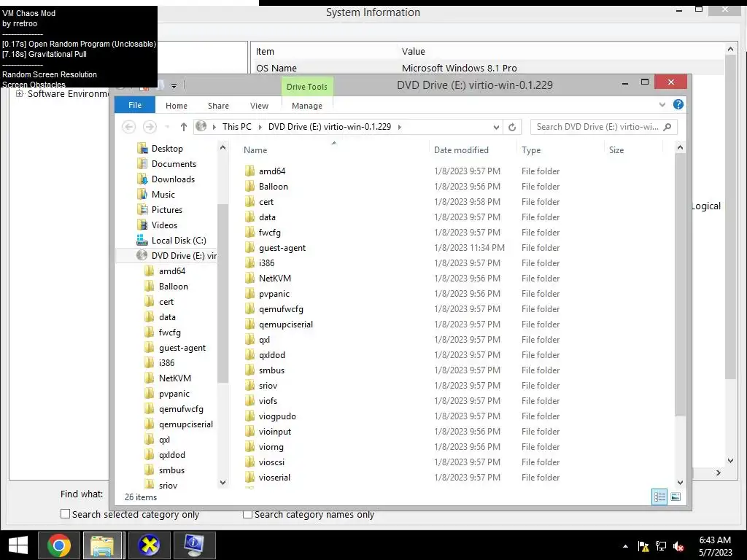
Task: Open Google Chrome from taskbar
Action: coord(59,545)
